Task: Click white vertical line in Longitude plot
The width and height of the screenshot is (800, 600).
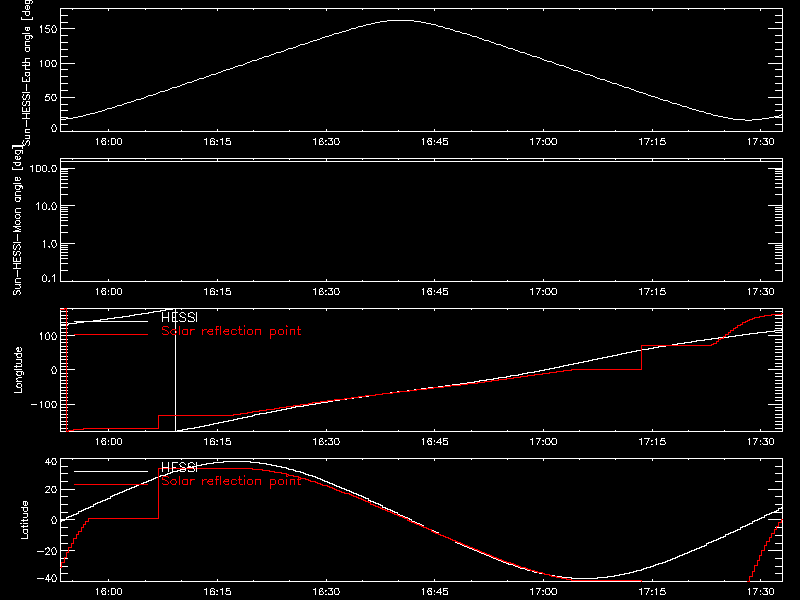Action: [x=176, y=370]
